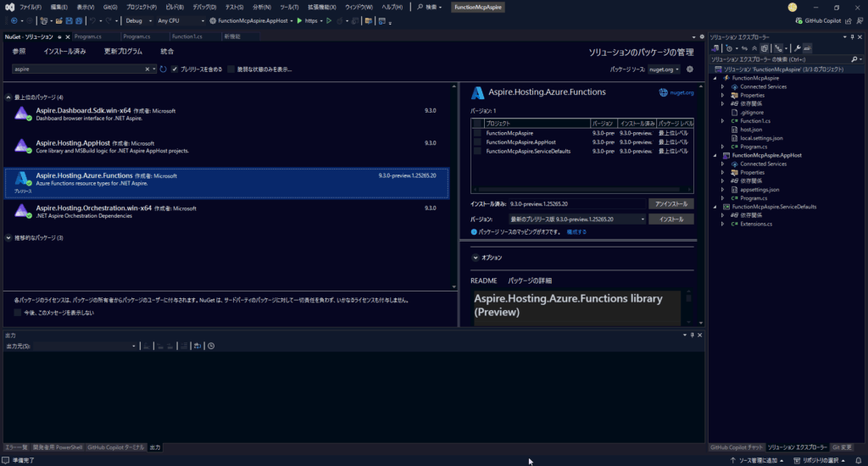
Task: Open the Debug menu in menu bar
Action: [204, 7]
